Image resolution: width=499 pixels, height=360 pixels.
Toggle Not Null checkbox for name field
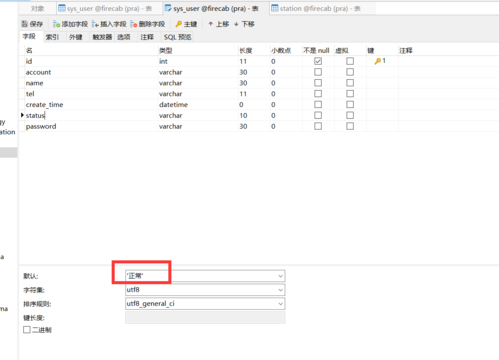[318, 83]
